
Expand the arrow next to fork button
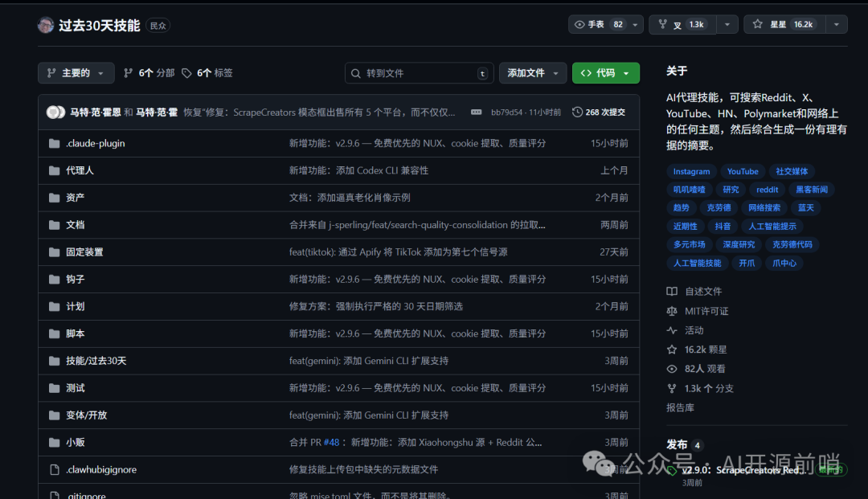pos(727,25)
